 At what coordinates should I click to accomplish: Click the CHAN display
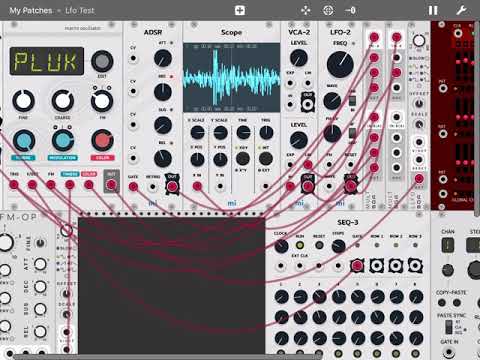[x=448, y=245]
